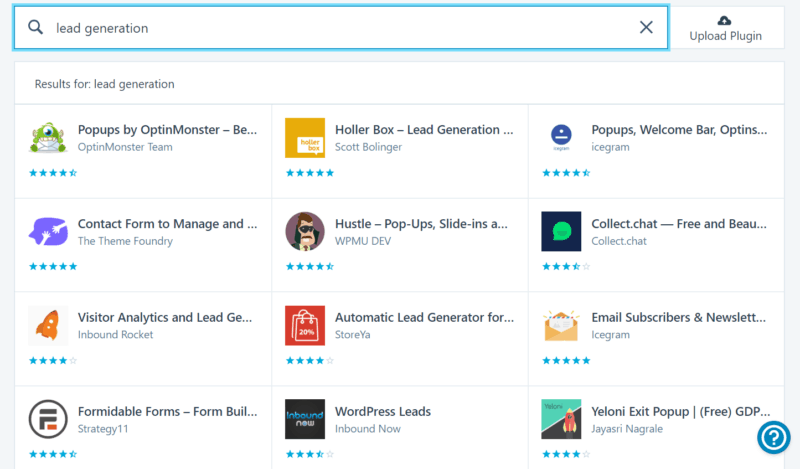Open the WordPress Leads plugin title
Image resolution: width=800 pixels, height=469 pixels.
click(x=383, y=411)
